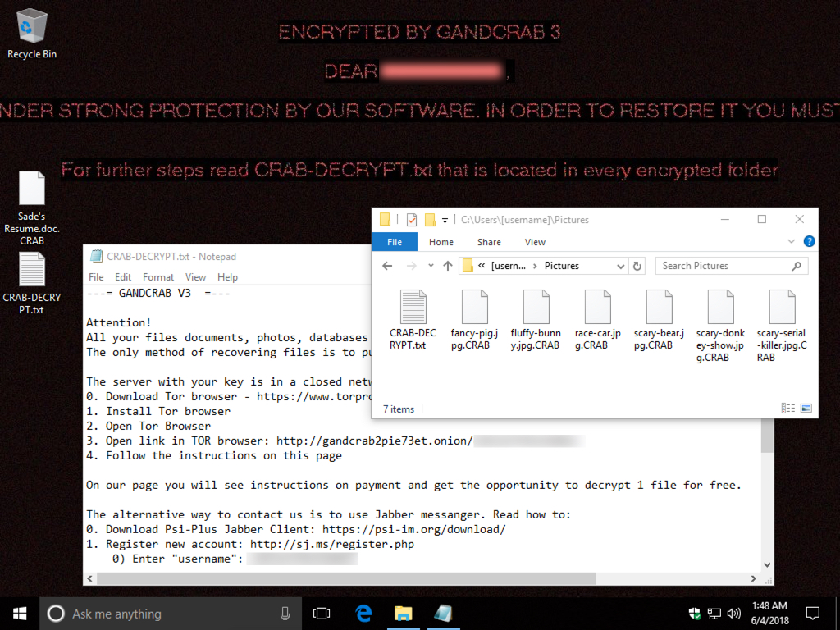Refresh the Pictures folder view
The height and width of the screenshot is (630, 840).
tap(637, 266)
